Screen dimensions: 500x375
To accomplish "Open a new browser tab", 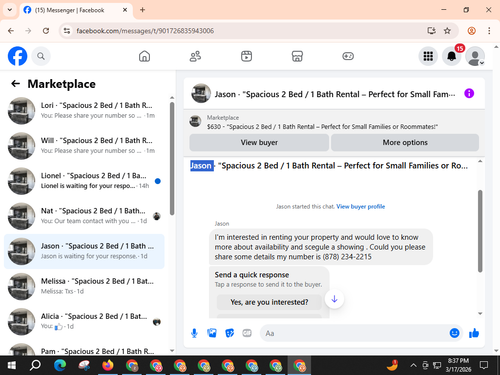I will pos(142,10).
